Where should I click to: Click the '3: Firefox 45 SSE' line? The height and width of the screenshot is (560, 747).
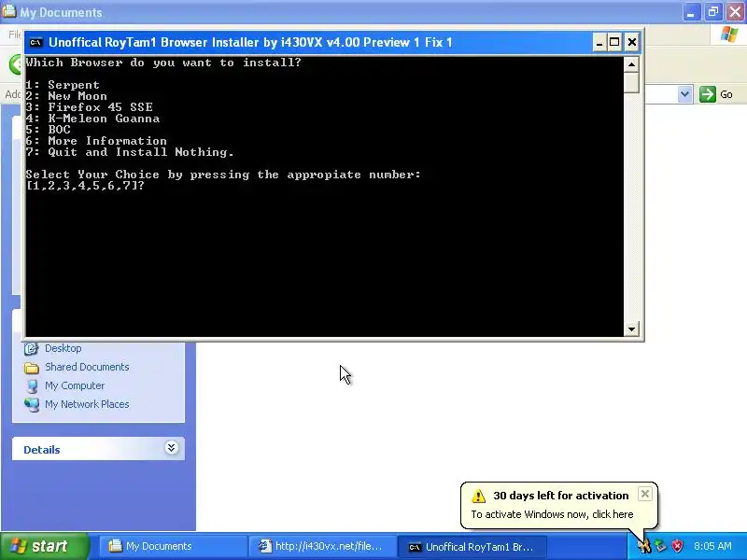click(x=89, y=107)
